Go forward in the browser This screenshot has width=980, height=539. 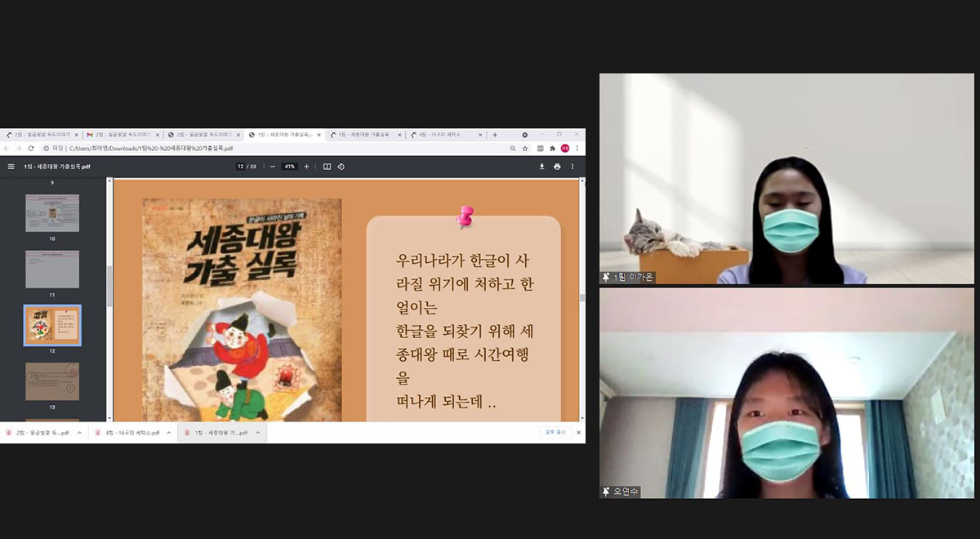click(19, 149)
